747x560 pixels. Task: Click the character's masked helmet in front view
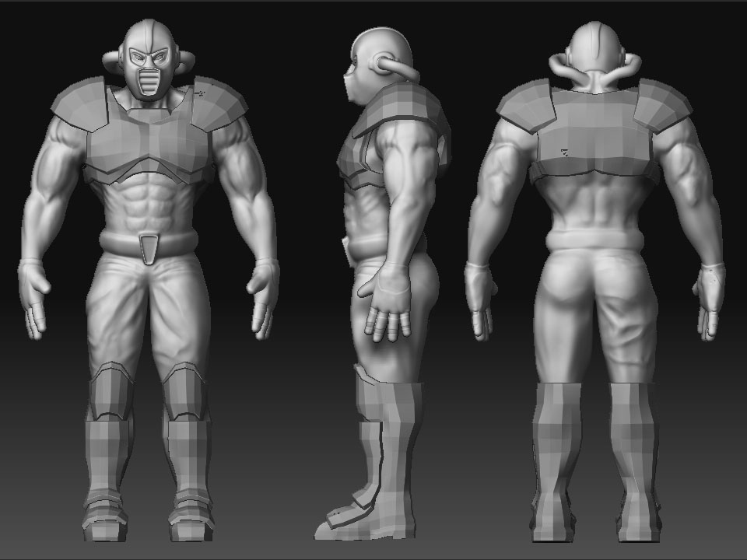click(148, 62)
